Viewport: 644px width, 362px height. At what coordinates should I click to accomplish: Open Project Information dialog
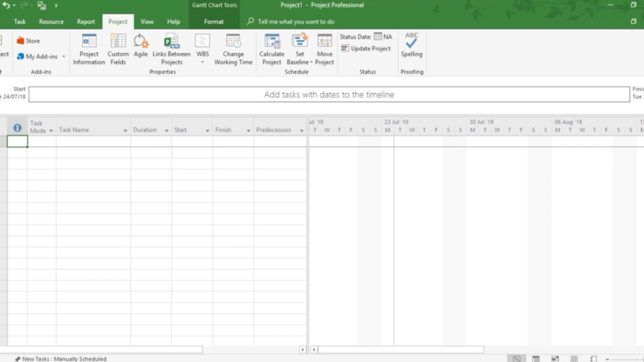89,49
